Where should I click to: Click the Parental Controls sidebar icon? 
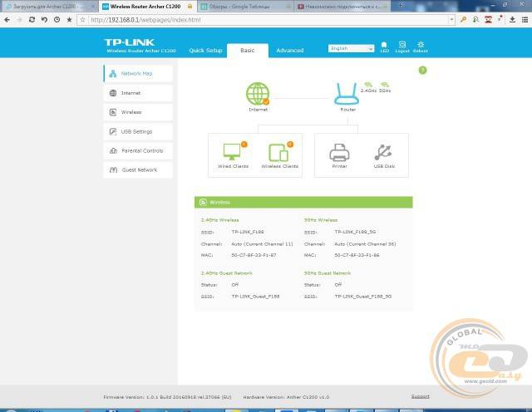[113, 151]
